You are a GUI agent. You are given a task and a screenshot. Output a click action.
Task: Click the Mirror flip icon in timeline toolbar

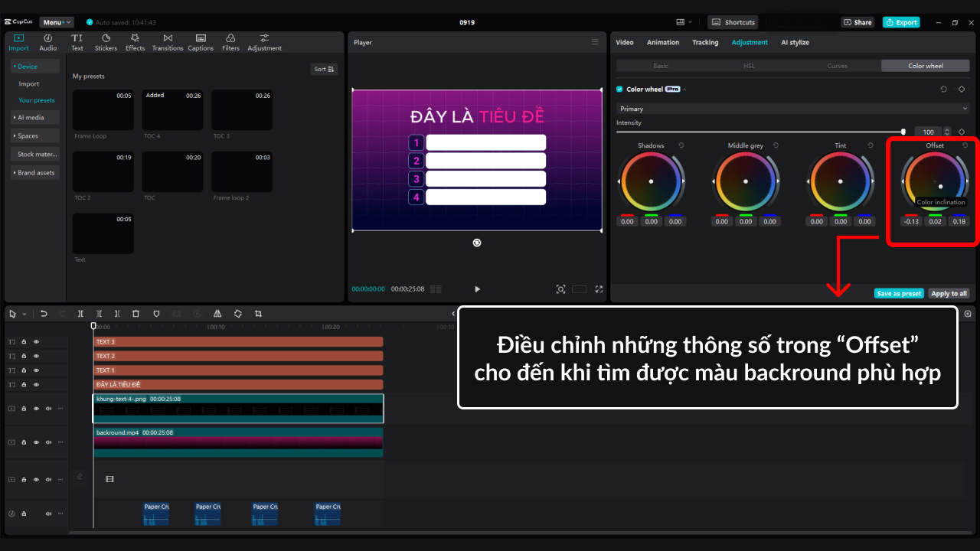[217, 314]
